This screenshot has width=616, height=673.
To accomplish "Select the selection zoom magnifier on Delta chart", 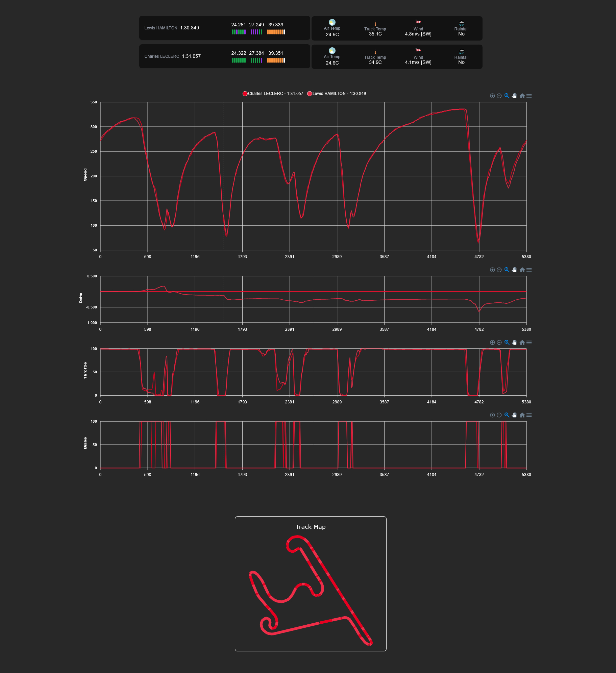I will click(507, 270).
